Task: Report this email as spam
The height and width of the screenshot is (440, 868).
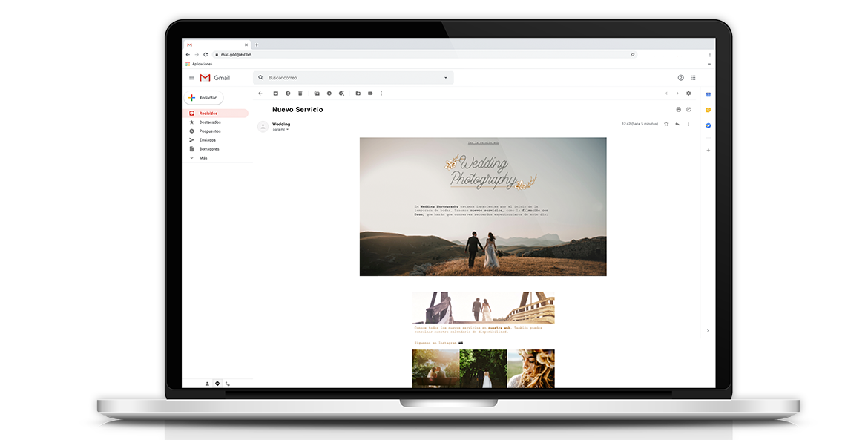Action: click(x=288, y=93)
